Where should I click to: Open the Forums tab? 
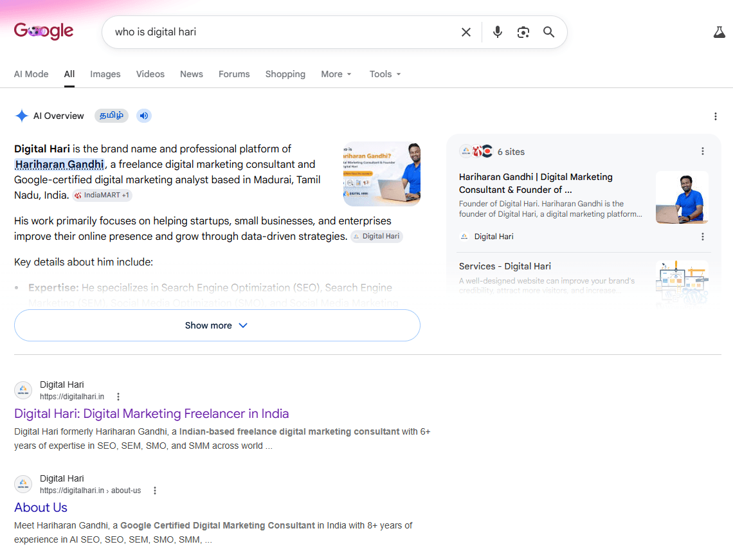pyautogui.click(x=234, y=74)
